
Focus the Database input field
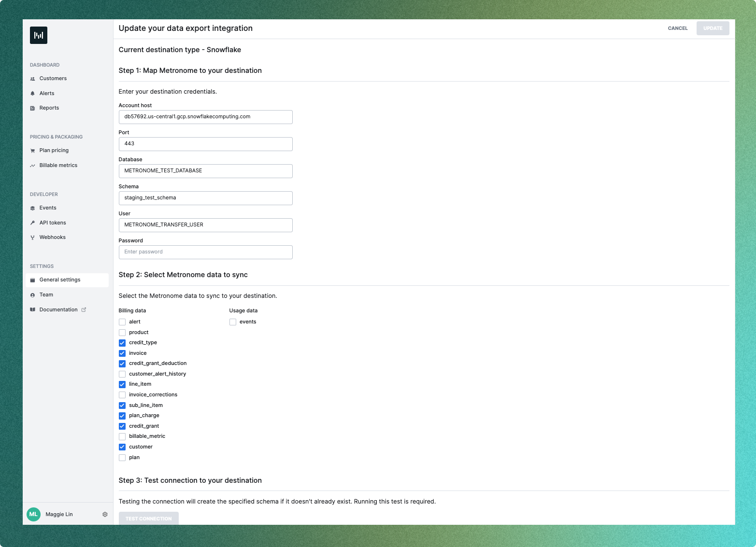coord(206,171)
